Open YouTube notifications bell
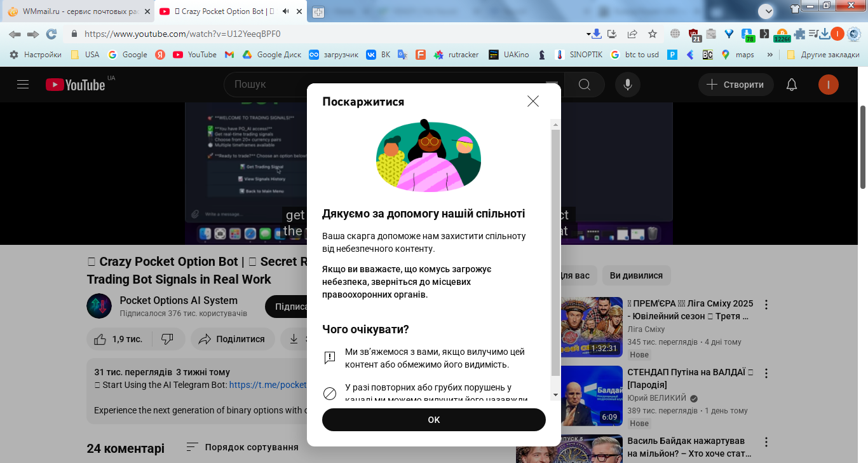The image size is (868, 463). 792,85
